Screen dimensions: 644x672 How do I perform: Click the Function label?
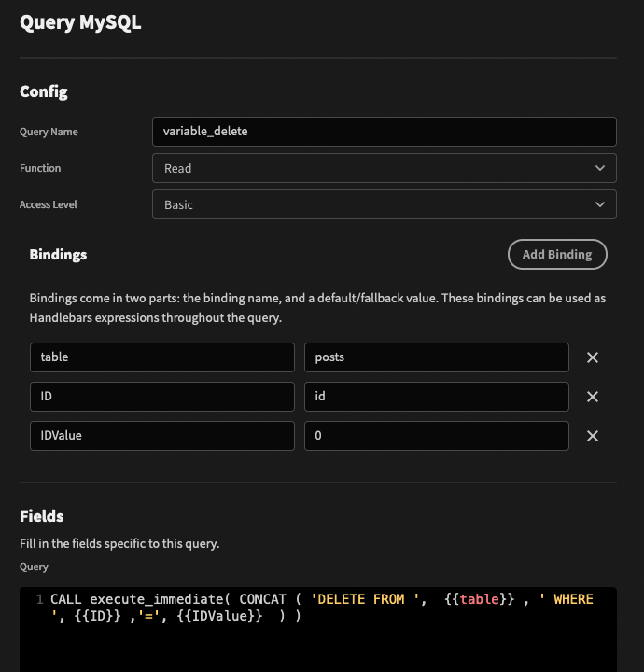coord(40,168)
